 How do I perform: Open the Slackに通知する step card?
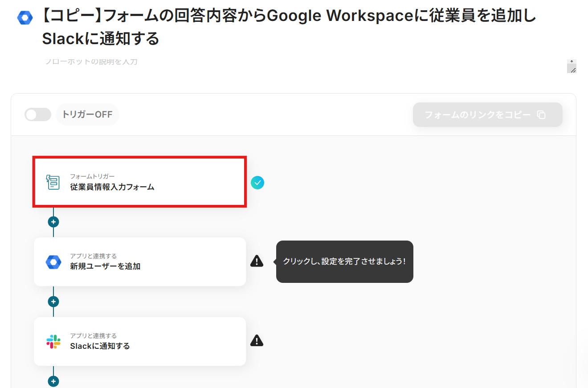pyautogui.click(x=140, y=341)
